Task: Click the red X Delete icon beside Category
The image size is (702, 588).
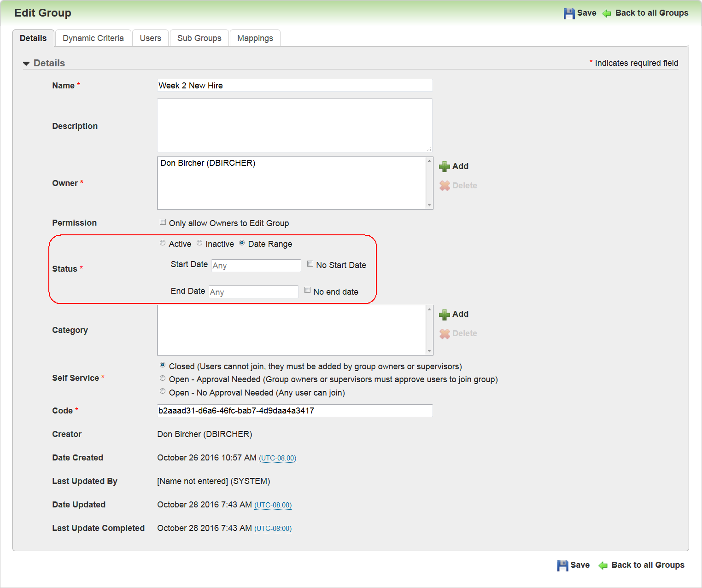Action: pyautogui.click(x=445, y=333)
